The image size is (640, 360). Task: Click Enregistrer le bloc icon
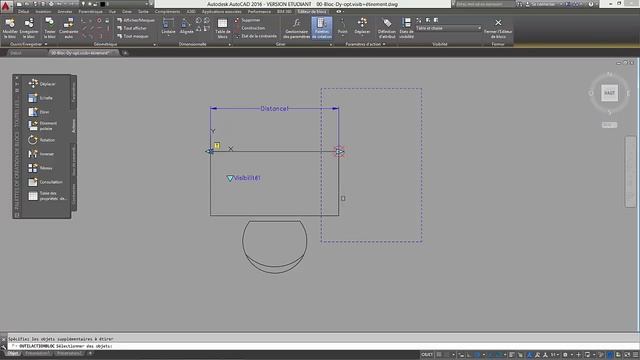pos(29,28)
